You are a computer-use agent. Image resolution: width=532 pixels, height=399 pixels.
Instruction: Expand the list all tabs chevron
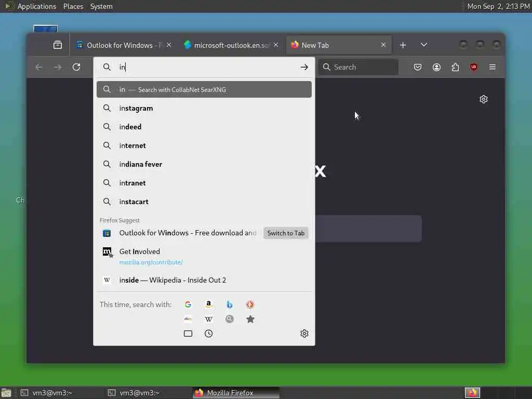click(x=424, y=45)
